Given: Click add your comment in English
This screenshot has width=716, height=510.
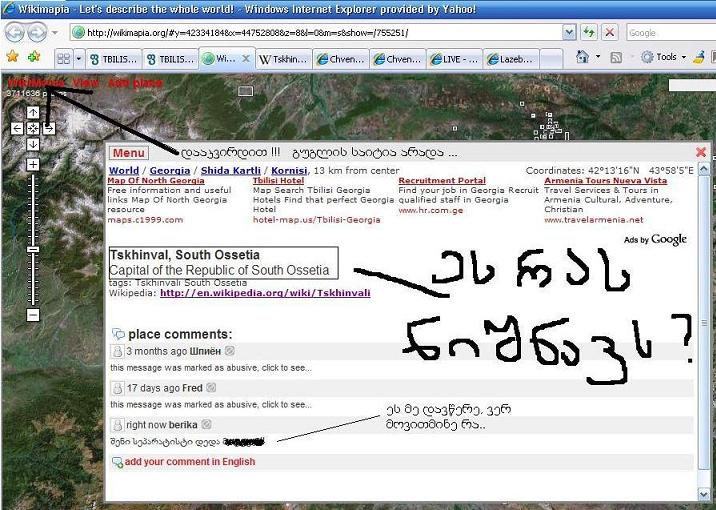Looking at the screenshot, I should point(190,462).
